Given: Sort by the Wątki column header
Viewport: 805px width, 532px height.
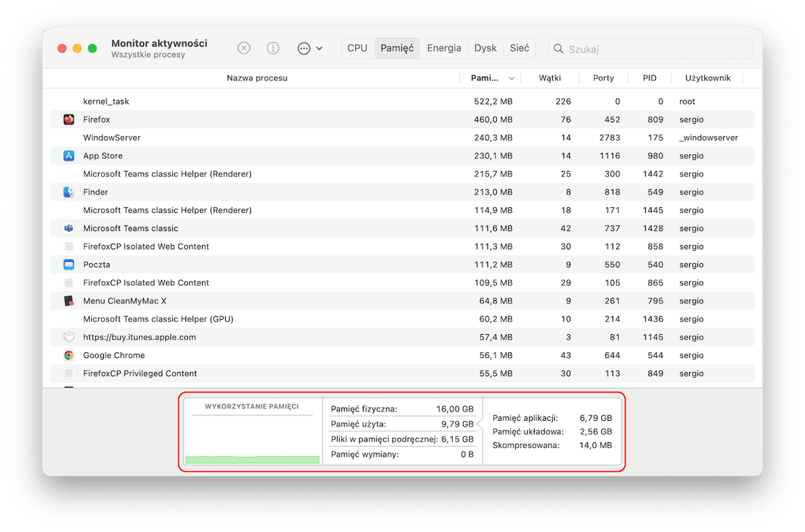Looking at the screenshot, I should tap(549, 78).
